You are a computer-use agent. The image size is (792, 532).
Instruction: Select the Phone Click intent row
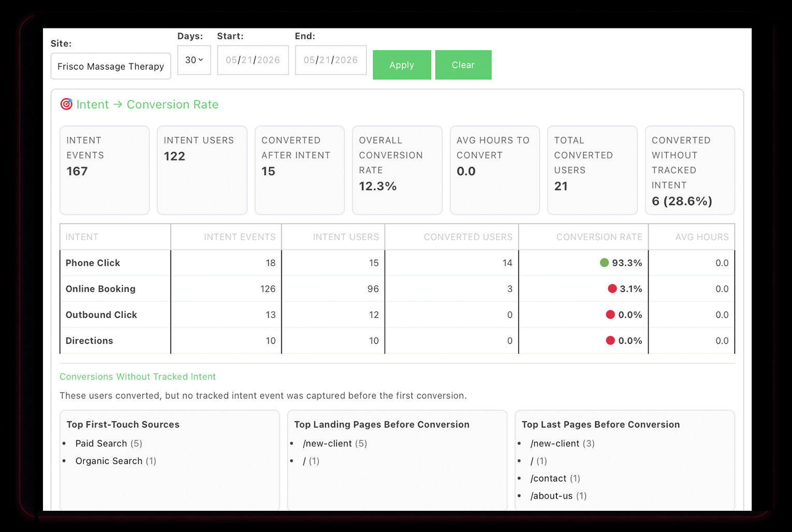pos(397,263)
